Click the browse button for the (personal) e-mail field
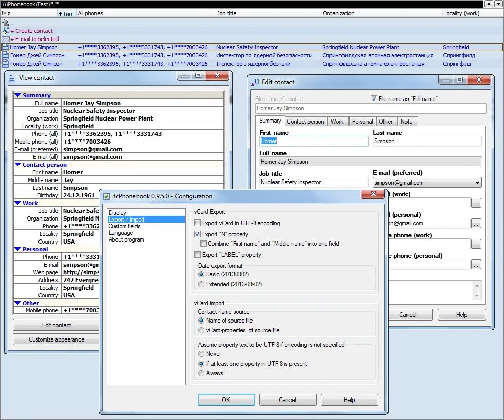Image resolution: width=504 pixels, height=420 pixels. (x=476, y=224)
